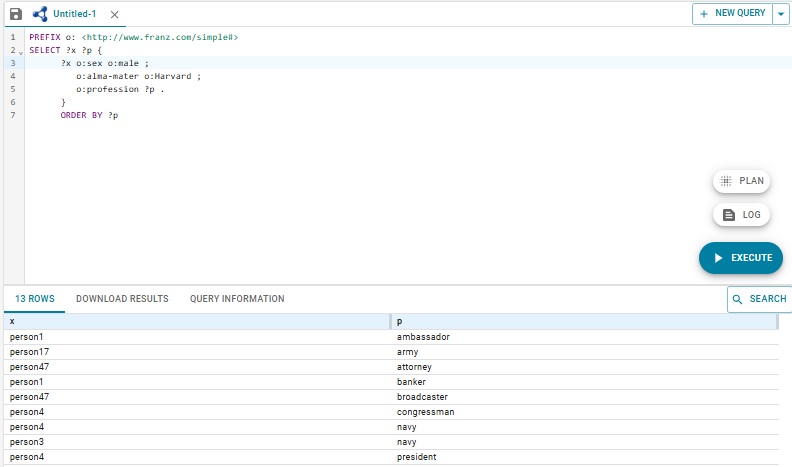Close the Untitled-1 query tab

click(x=114, y=15)
